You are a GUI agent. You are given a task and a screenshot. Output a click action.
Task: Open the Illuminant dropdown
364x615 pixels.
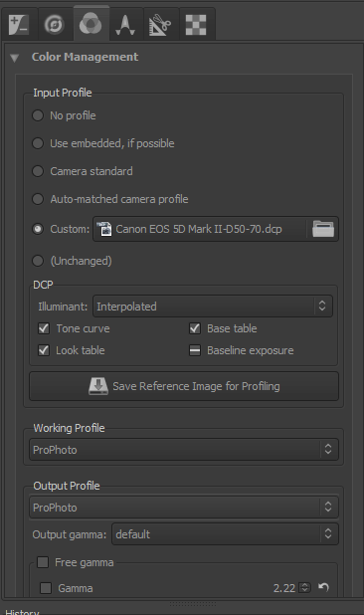point(213,307)
